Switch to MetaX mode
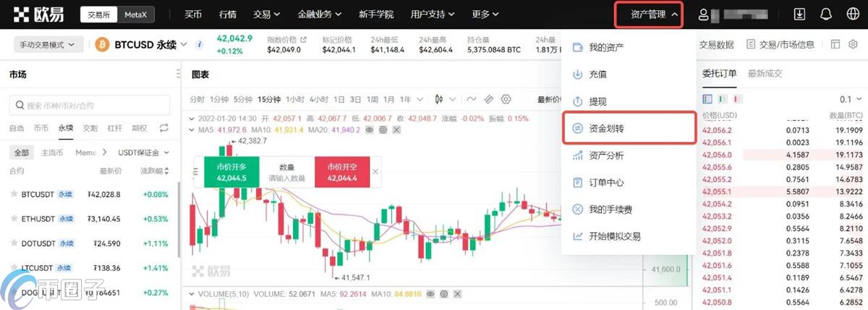 point(136,14)
